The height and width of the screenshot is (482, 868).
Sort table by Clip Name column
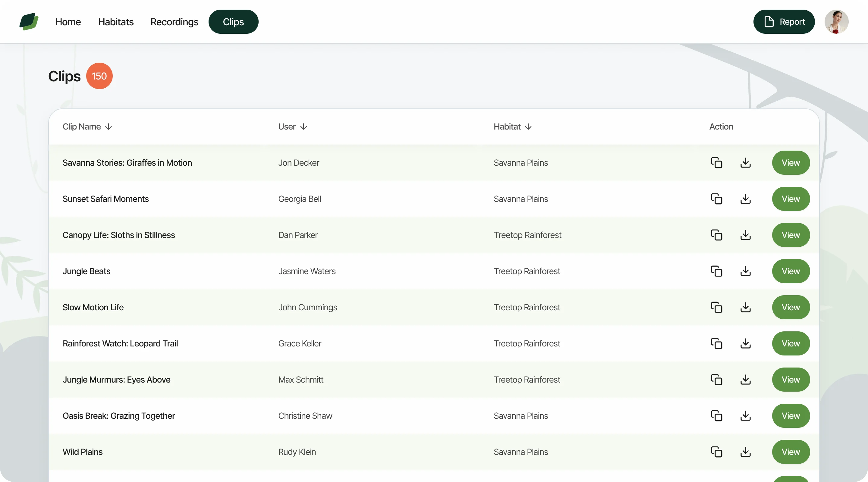87,127
